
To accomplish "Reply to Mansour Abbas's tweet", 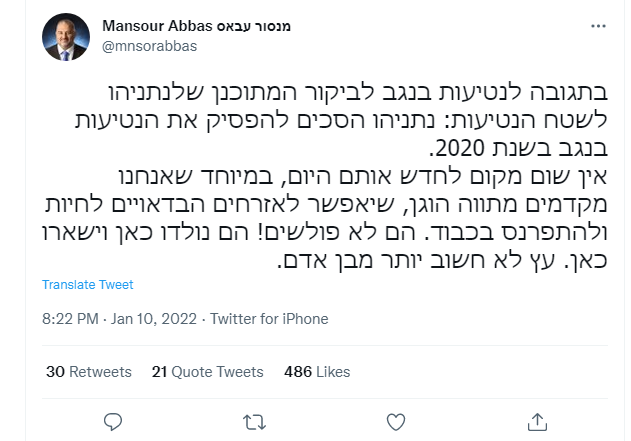I will tap(112, 420).
